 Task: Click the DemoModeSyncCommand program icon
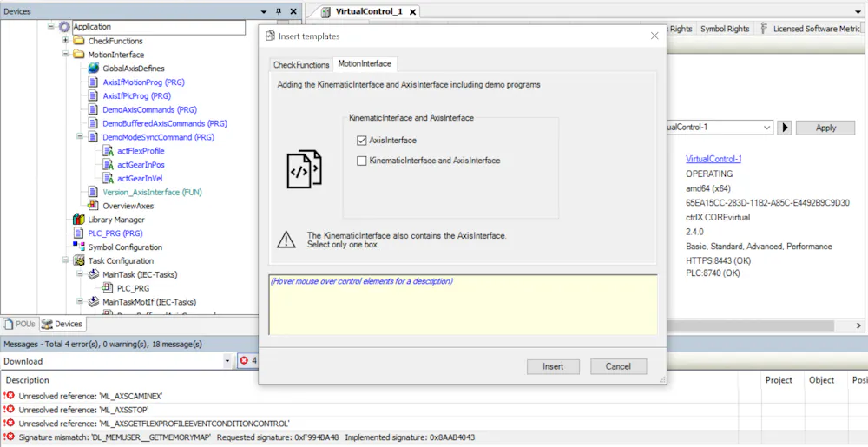(94, 137)
